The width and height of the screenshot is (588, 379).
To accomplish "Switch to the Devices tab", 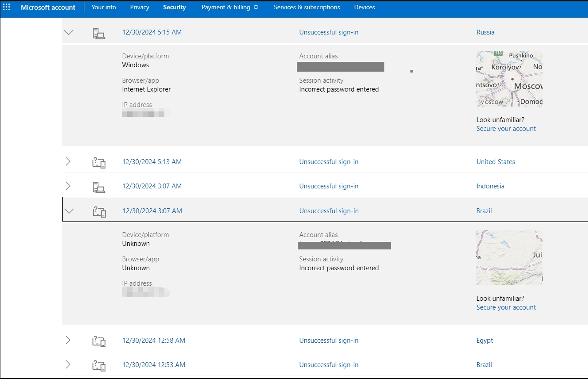I will coord(364,7).
